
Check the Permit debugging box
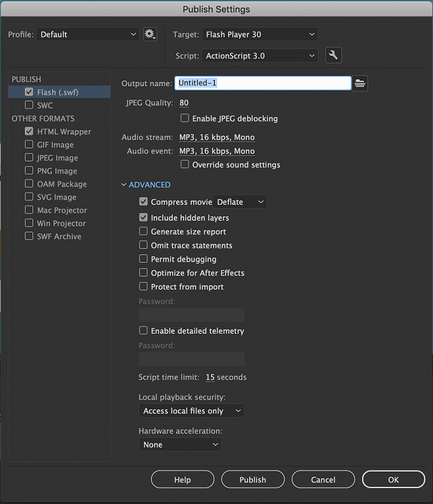click(143, 259)
